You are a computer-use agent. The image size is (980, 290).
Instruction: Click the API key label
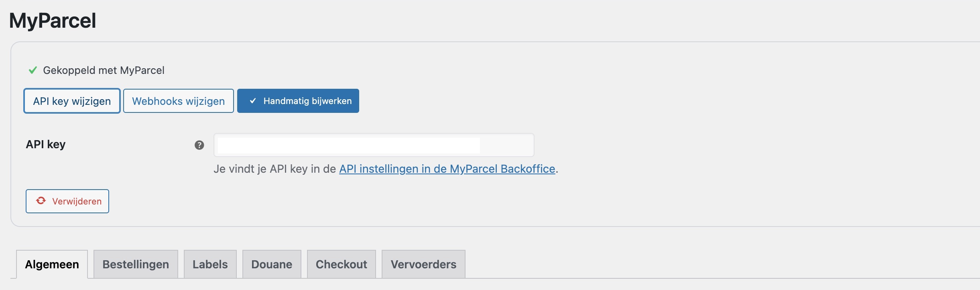[x=46, y=144]
